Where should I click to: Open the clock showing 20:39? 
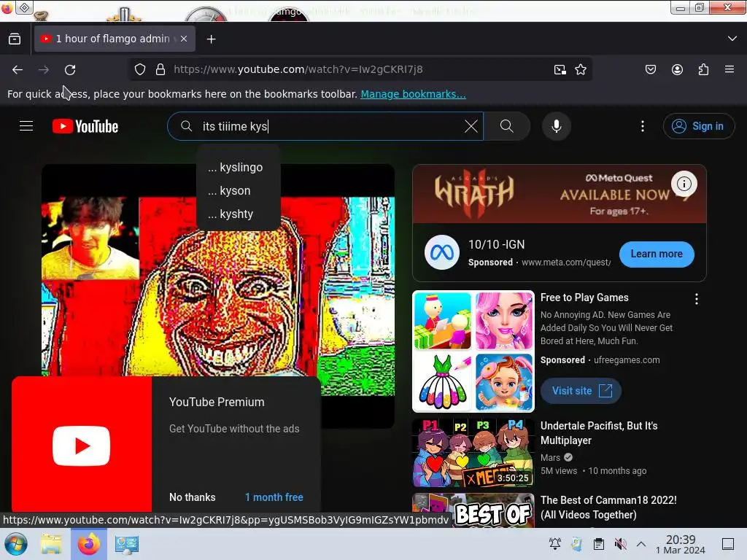pyautogui.click(x=681, y=544)
